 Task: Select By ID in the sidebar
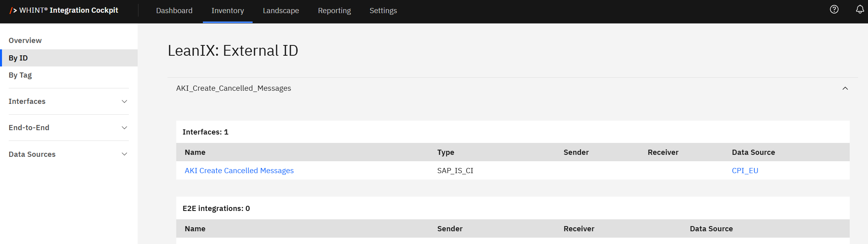(x=18, y=58)
